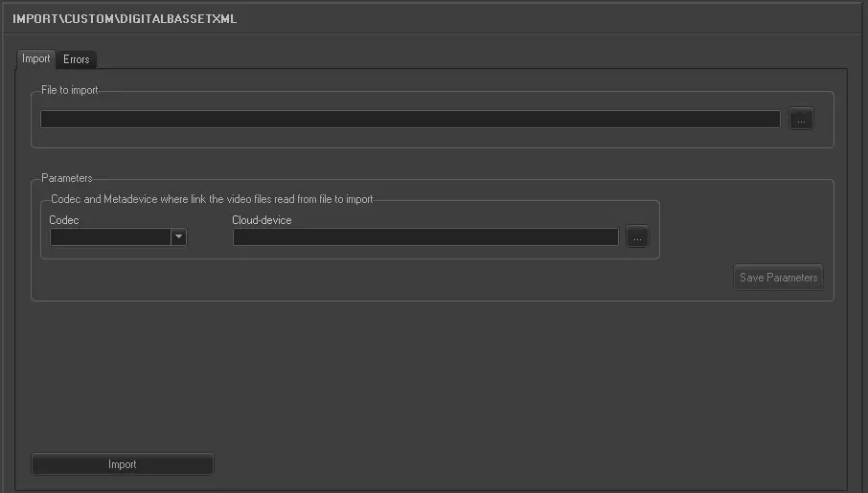Click the Save Parameters button

[778, 278]
